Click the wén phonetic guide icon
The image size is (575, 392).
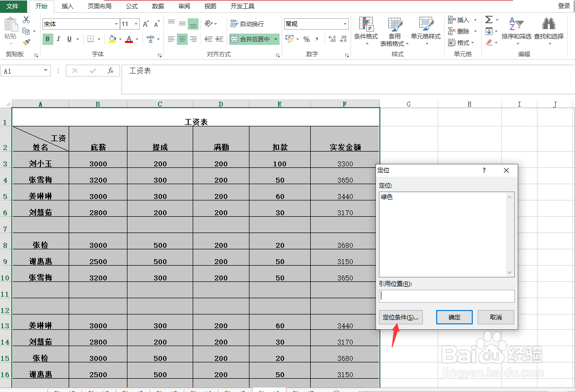(x=150, y=39)
